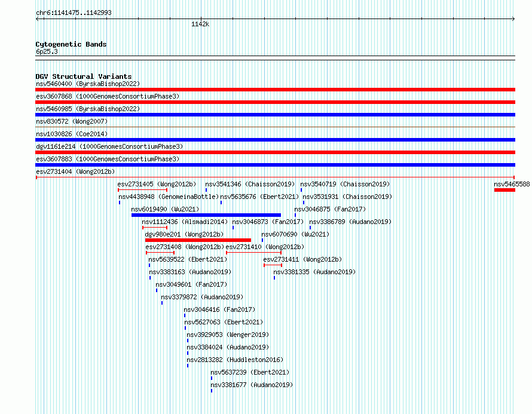Image resolution: width=532 pixels, height=414 pixels.
Task: Click nsv3046875 (Fan2017) label
Action: pyautogui.click(x=330, y=209)
